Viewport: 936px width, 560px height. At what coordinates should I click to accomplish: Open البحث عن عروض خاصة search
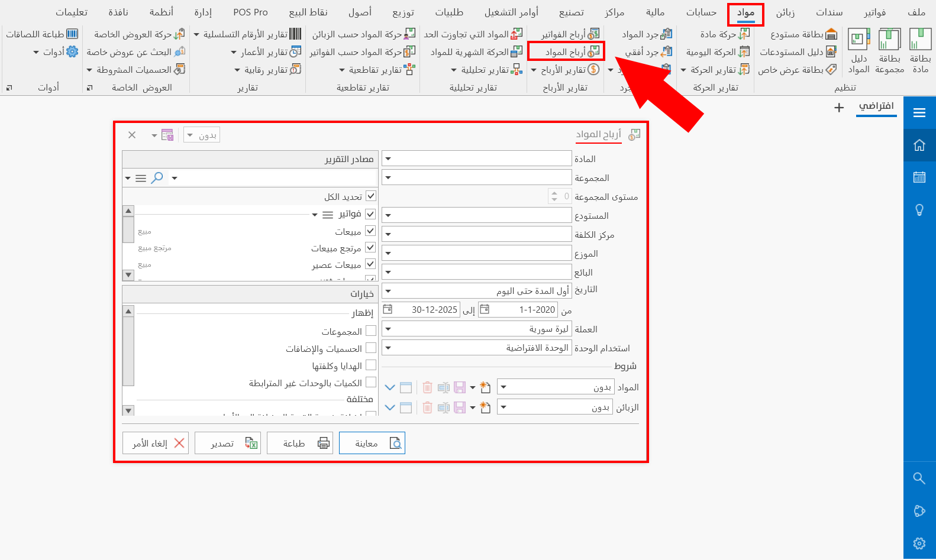135,52
